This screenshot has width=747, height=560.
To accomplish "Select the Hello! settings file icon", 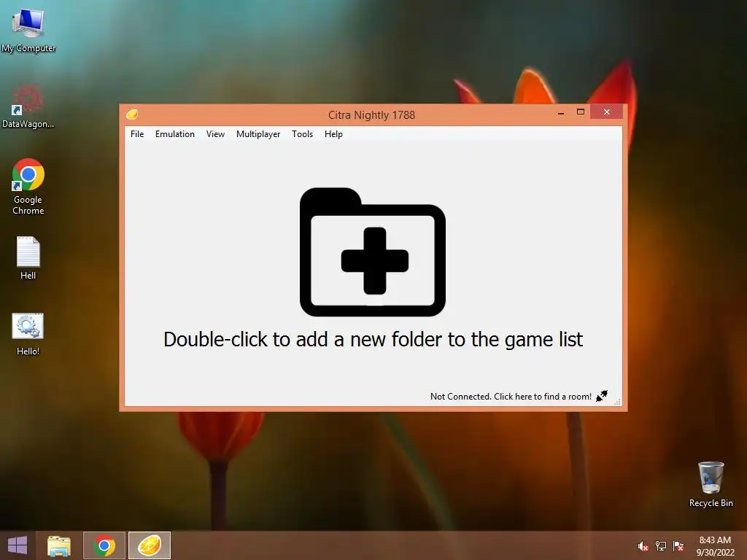I will [28, 334].
